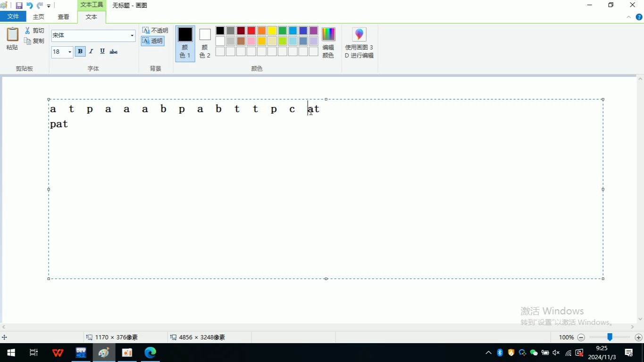Open the Windows Start menu
Viewport: 644px width, 362px height.
pos(11,353)
